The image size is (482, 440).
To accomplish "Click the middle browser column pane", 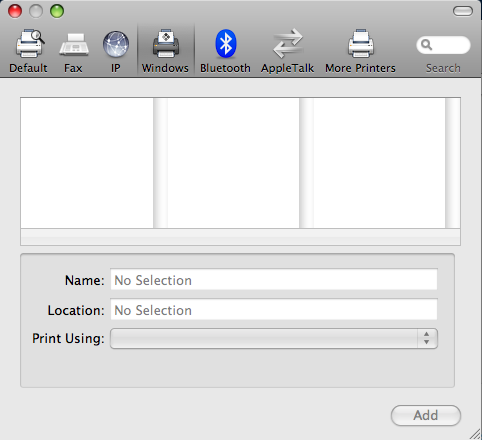I will (233, 163).
